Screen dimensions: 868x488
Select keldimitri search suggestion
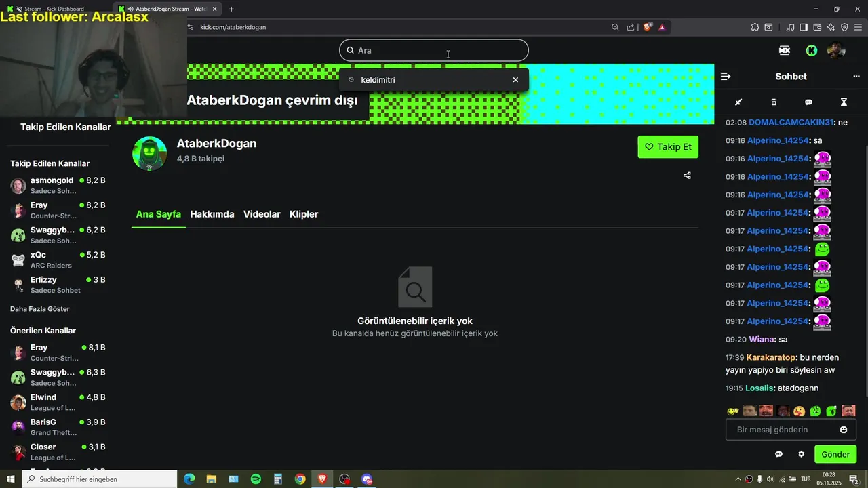pos(434,80)
